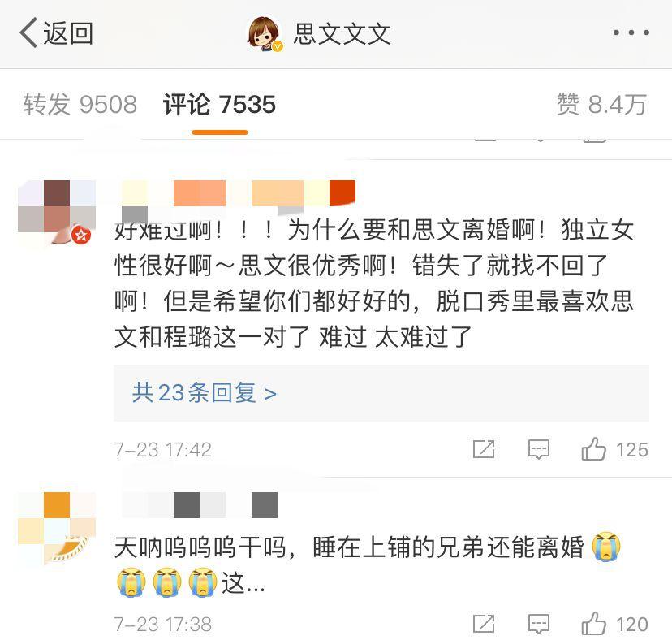Open first commenter's blurred username
The width and height of the screenshot is (672, 640).
(239, 196)
